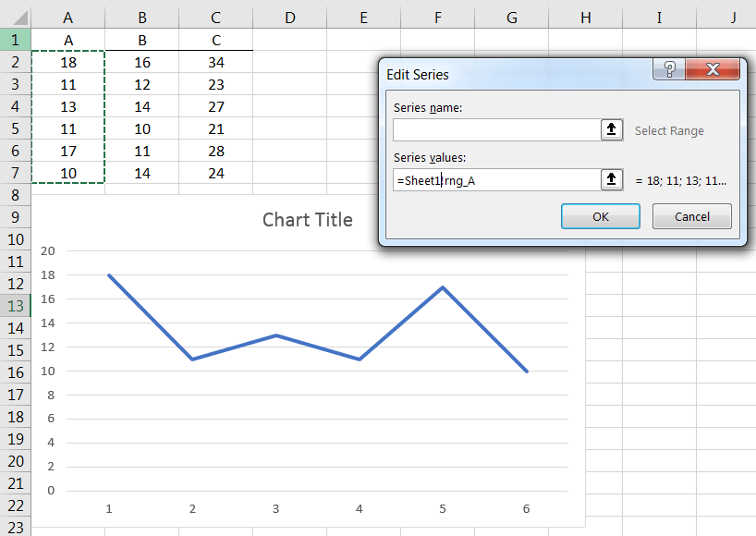756x536 pixels.
Task: Click the grayed Select Range label
Action: pos(669,130)
